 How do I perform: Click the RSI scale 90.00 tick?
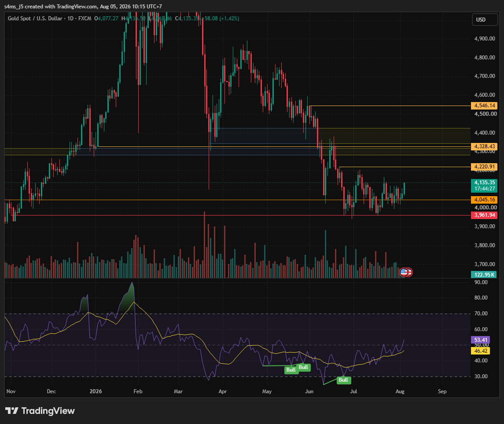coord(481,282)
